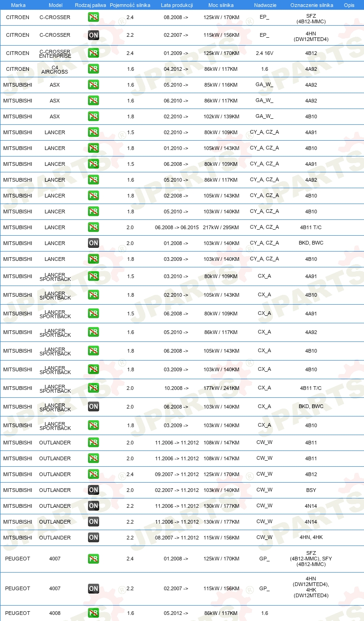Click petrol icon for Outlander 2.4 4B12

(x=94, y=474)
